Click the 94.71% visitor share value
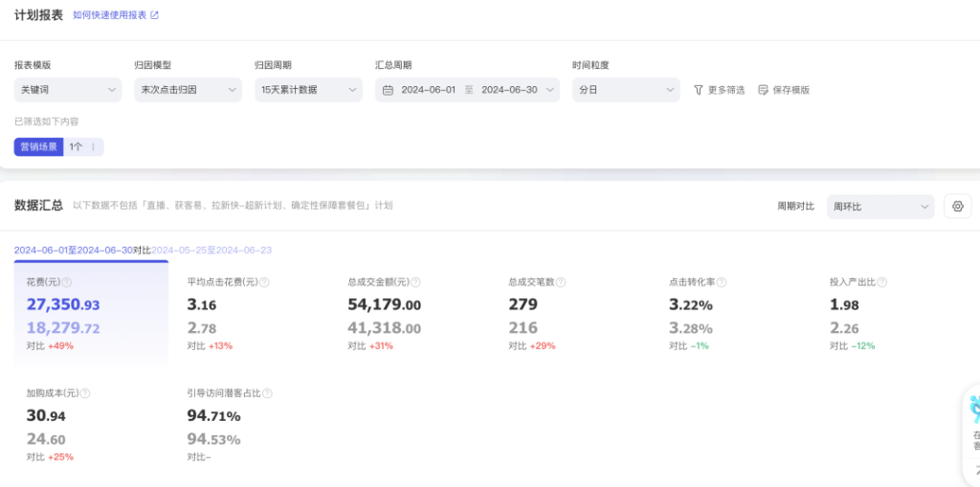Viewport: 980px width, 487px height. coord(213,416)
